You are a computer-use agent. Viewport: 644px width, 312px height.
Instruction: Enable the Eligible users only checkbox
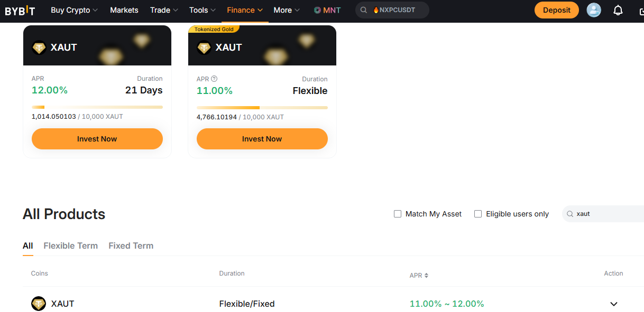[477, 214]
